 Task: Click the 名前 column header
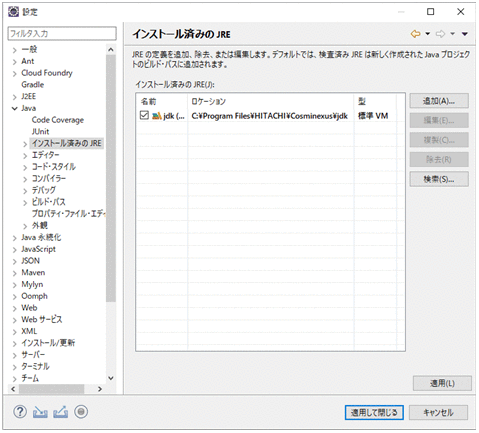click(162, 101)
